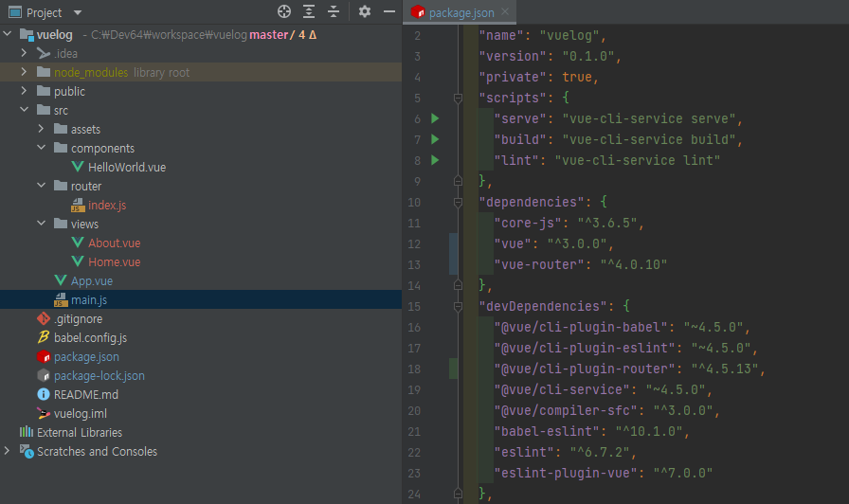The width and height of the screenshot is (849, 504).
Task: Open About.vue in views
Action: point(115,243)
